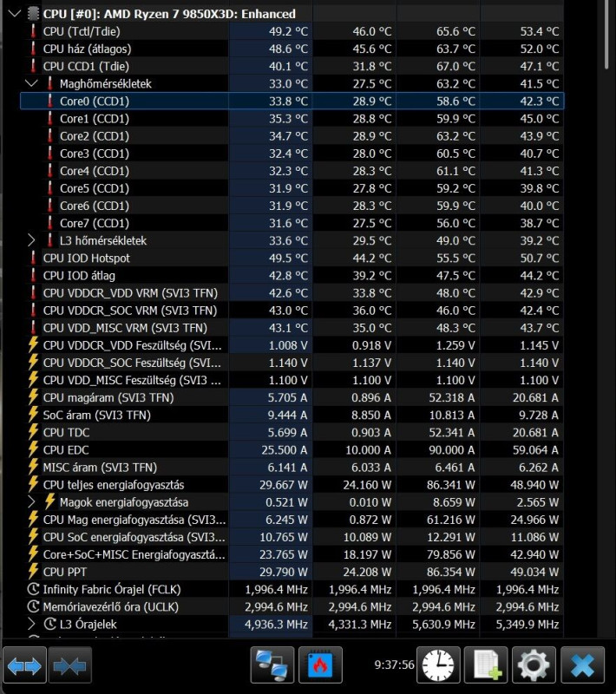The width and height of the screenshot is (616, 694).
Task: Start logging with the sheet plus icon
Action: click(x=487, y=665)
